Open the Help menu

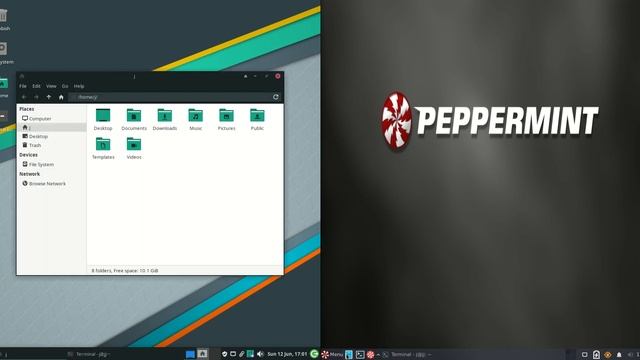[79, 86]
